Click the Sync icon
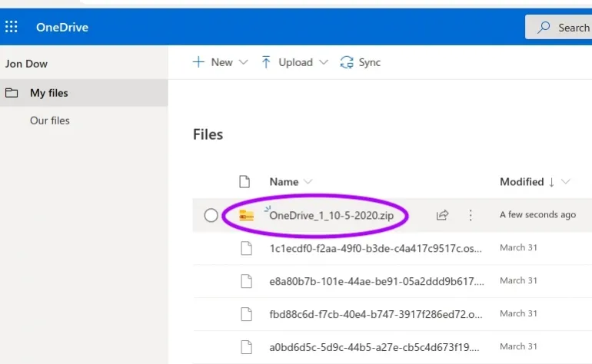Screen dimensions: 592x364 (x=347, y=62)
